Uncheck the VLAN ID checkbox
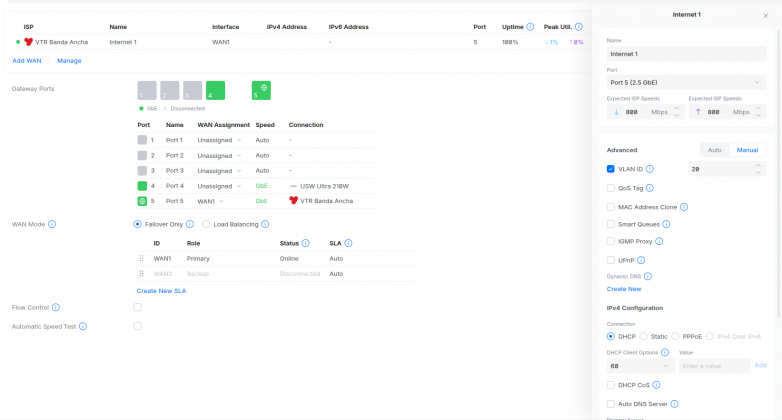This screenshot has height=420, width=782. [611, 169]
